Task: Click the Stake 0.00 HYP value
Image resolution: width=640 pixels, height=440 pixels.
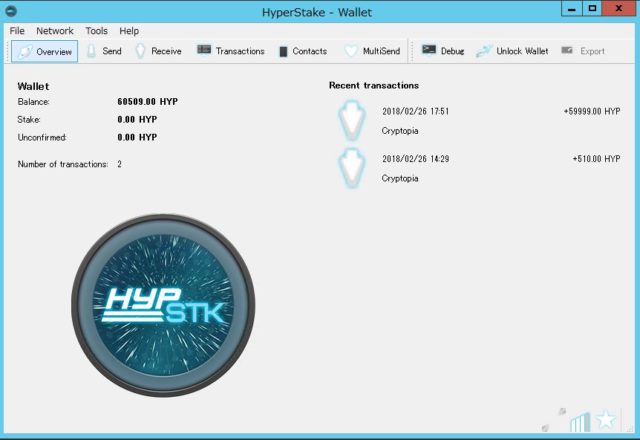Action: coord(137,120)
